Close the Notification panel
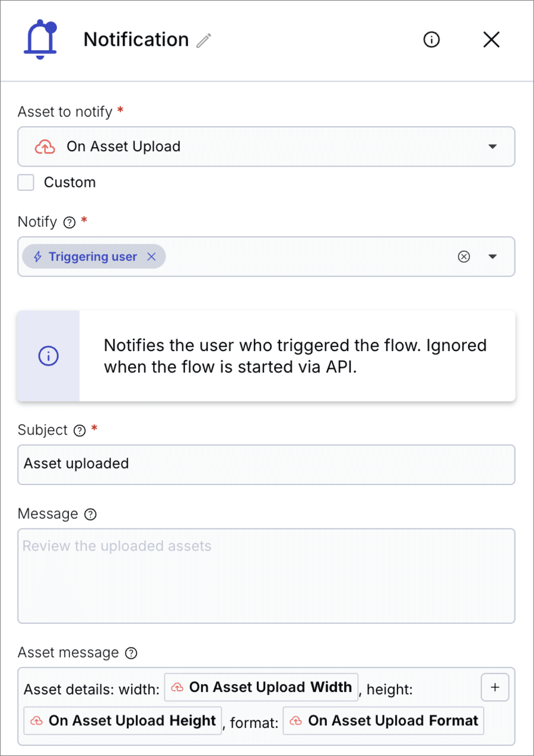Image resolution: width=534 pixels, height=756 pixels. (x=491, y=40)
